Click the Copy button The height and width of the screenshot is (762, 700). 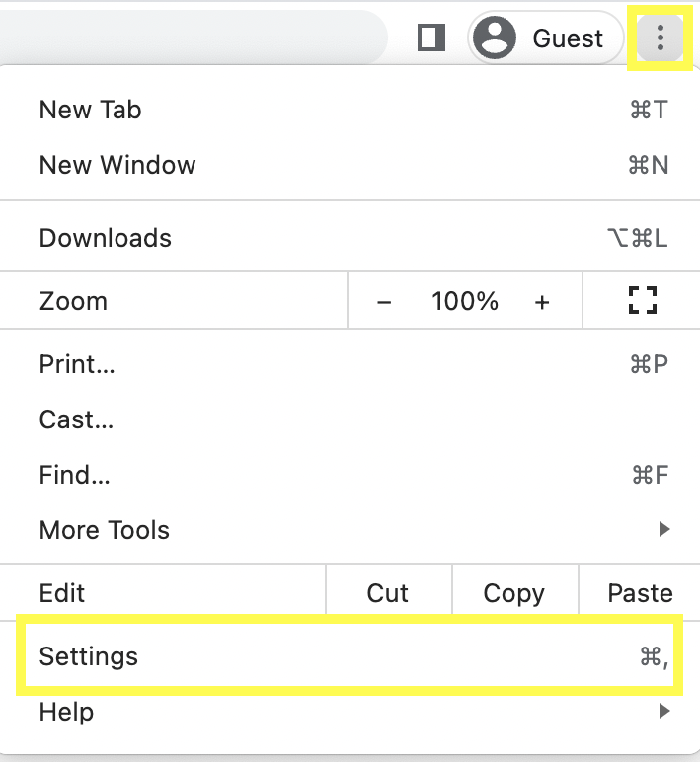(x=514, y=593)
